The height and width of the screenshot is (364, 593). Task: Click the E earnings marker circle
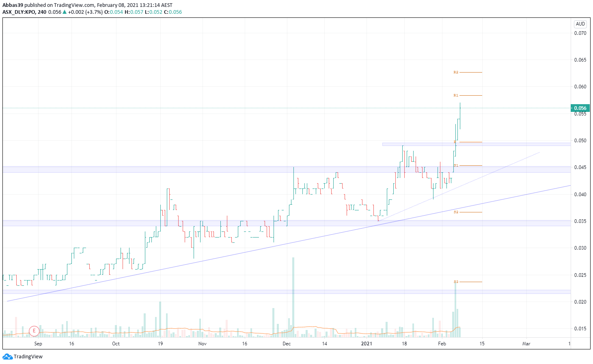(34, 331)
